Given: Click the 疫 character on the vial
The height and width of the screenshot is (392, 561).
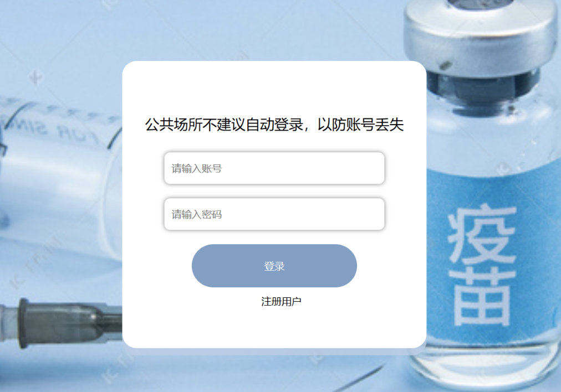Looking at the screenshot, I should coord(482,234).
